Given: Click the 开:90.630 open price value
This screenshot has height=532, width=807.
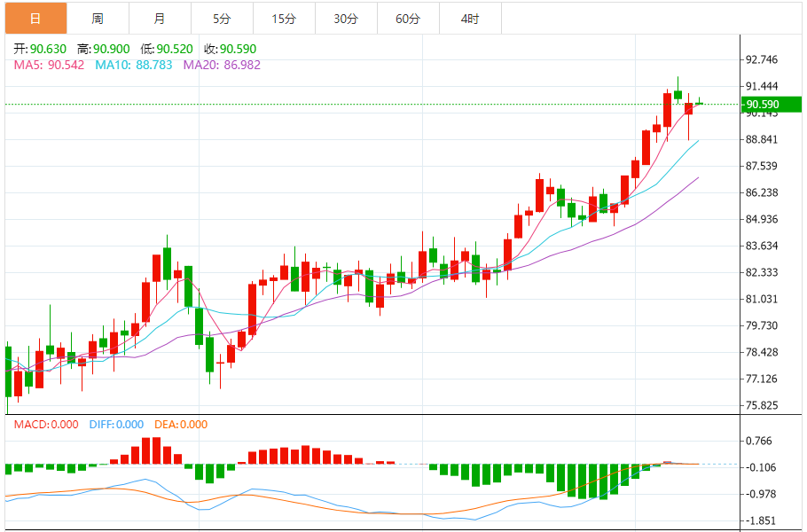Looking at the screenshot, I should (40, 49).
